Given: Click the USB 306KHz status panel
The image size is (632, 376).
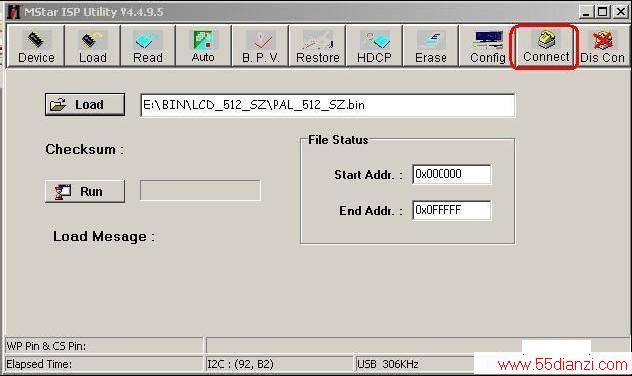Looking at the screenshot, I should click(x=414, y=364).
